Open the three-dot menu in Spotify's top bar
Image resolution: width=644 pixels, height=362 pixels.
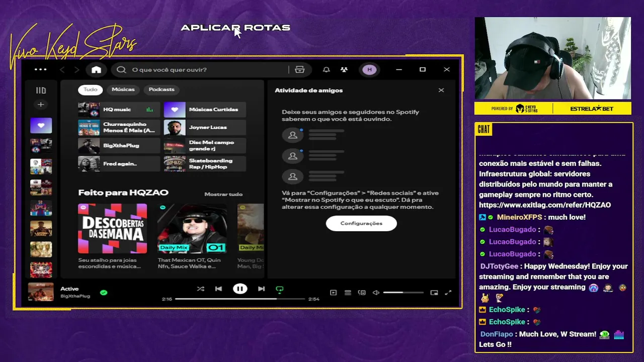[x=40, y=69]
